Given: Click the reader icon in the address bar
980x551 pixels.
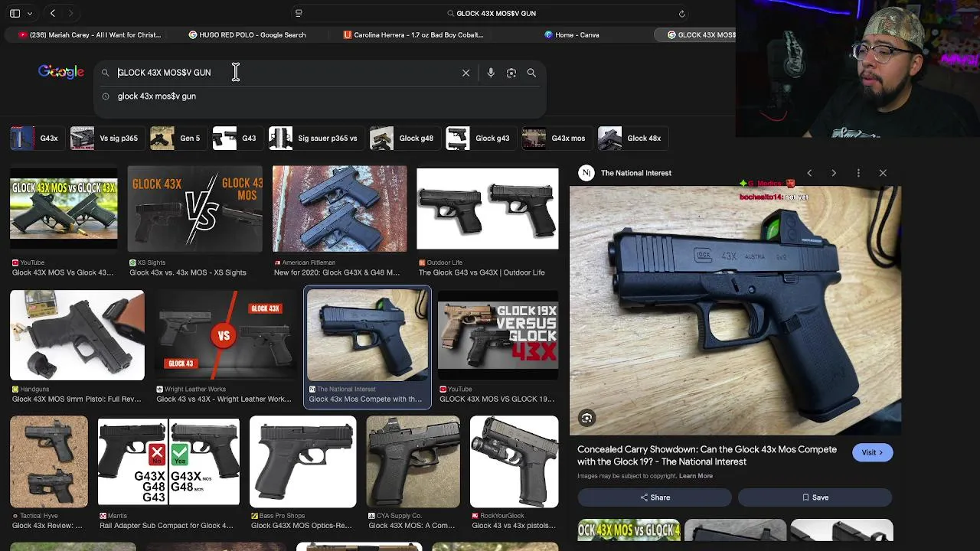Looking at the screenshot, I should [x=299, y=13].
